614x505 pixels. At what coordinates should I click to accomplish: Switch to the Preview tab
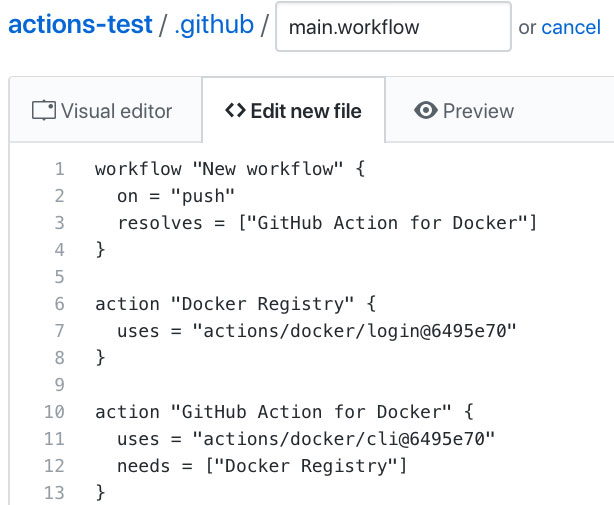click(464, 111)
